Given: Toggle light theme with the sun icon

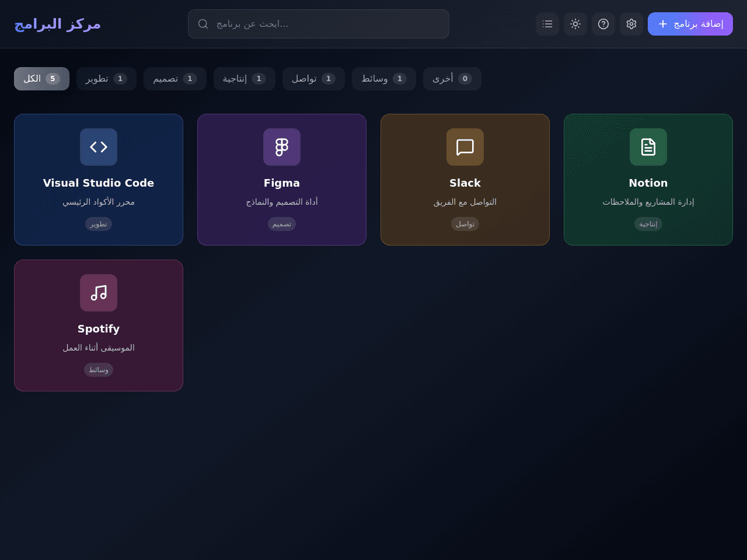Looking at the screenshot, I should tap(575, 24).
